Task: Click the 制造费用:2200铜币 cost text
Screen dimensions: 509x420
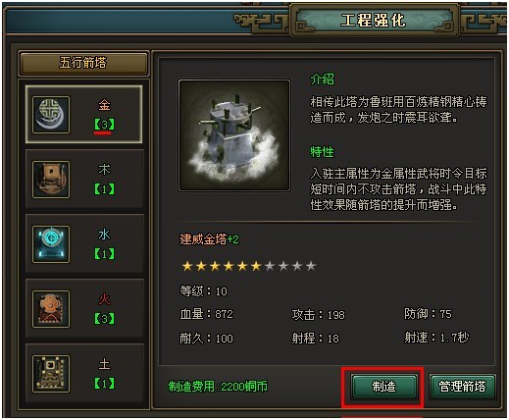Action: pos(218,387)
